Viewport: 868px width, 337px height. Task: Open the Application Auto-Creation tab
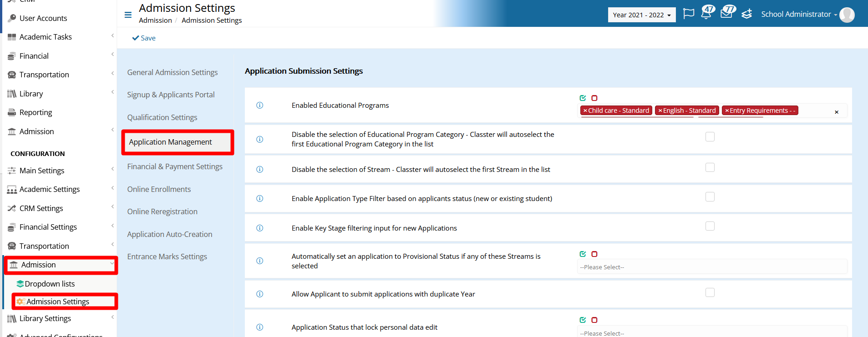pyautogui.click(x=170, y=234)
